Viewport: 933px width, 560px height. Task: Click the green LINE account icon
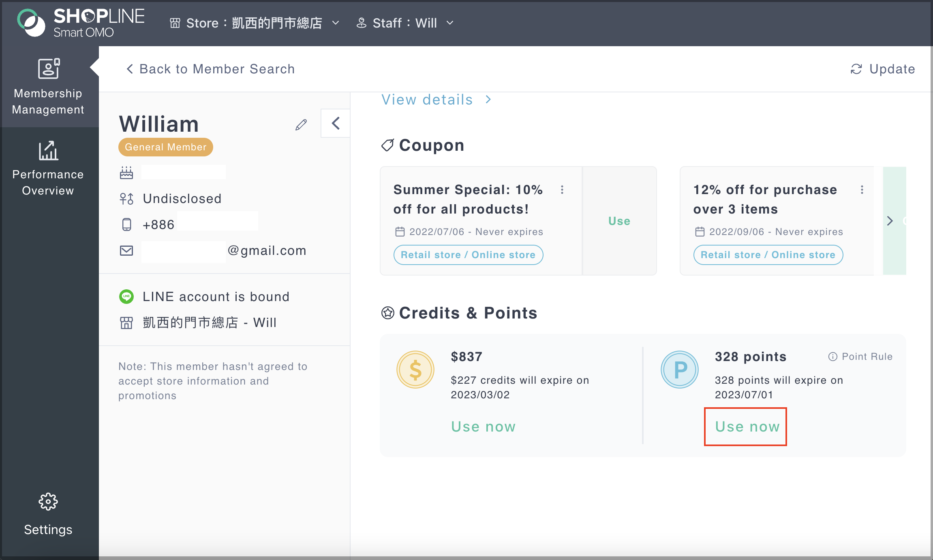tap(126, 297)
